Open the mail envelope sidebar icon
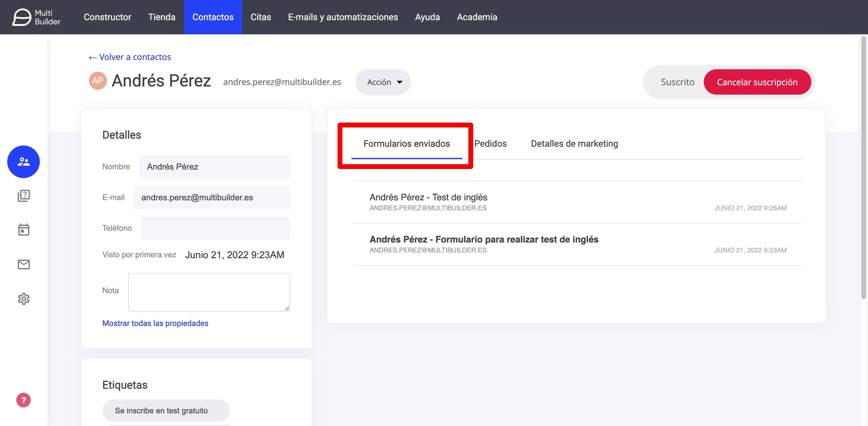The image size is (868, 426). [23, 264]
